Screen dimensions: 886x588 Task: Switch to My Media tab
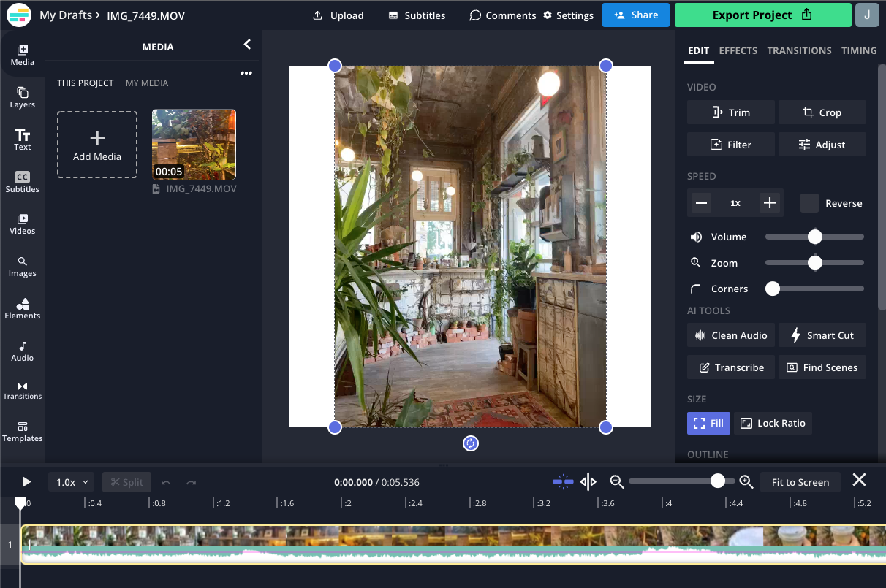[147, 83]
